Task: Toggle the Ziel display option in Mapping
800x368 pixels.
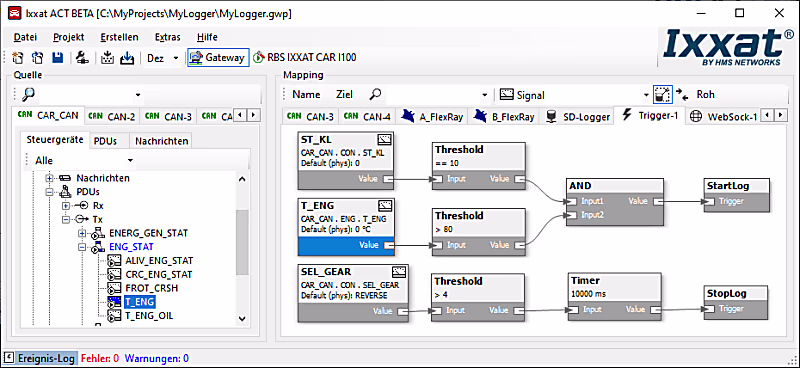Action: point(344,94)
